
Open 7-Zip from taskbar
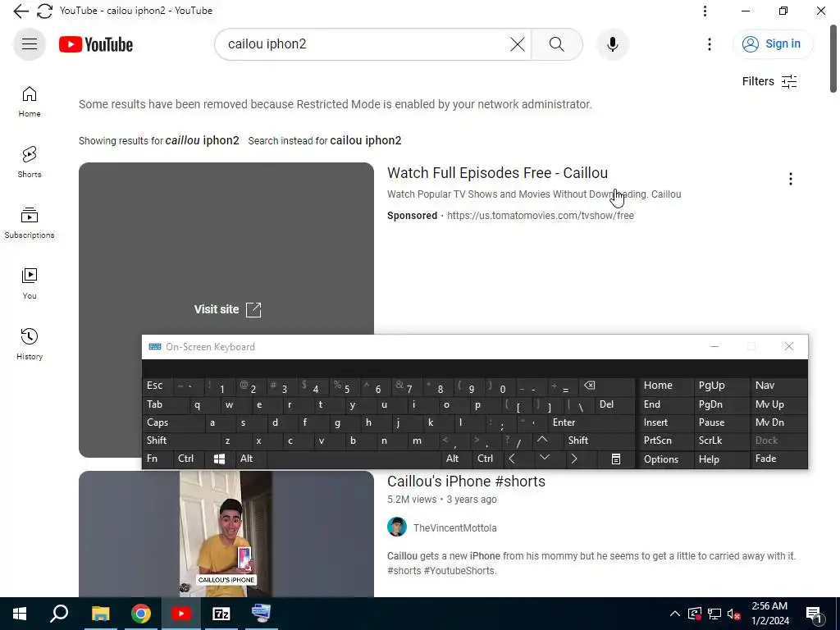(221, 614)
